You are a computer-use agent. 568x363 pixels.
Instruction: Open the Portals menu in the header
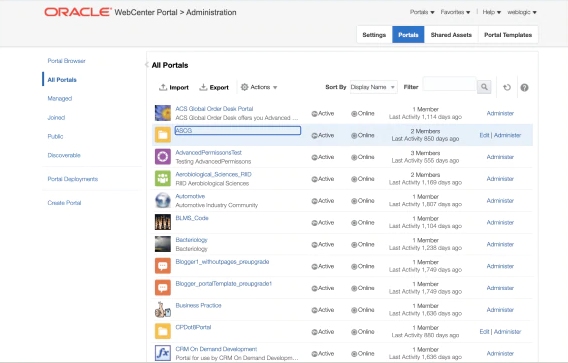coord(422,12)
